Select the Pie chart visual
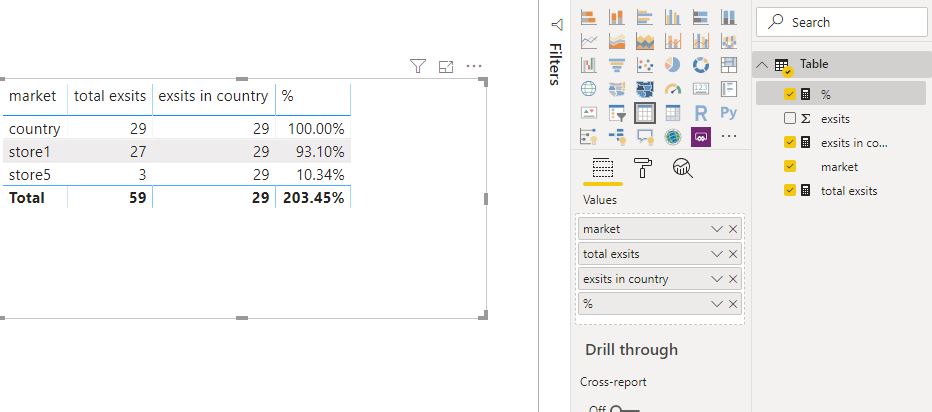 pos(672,65)
